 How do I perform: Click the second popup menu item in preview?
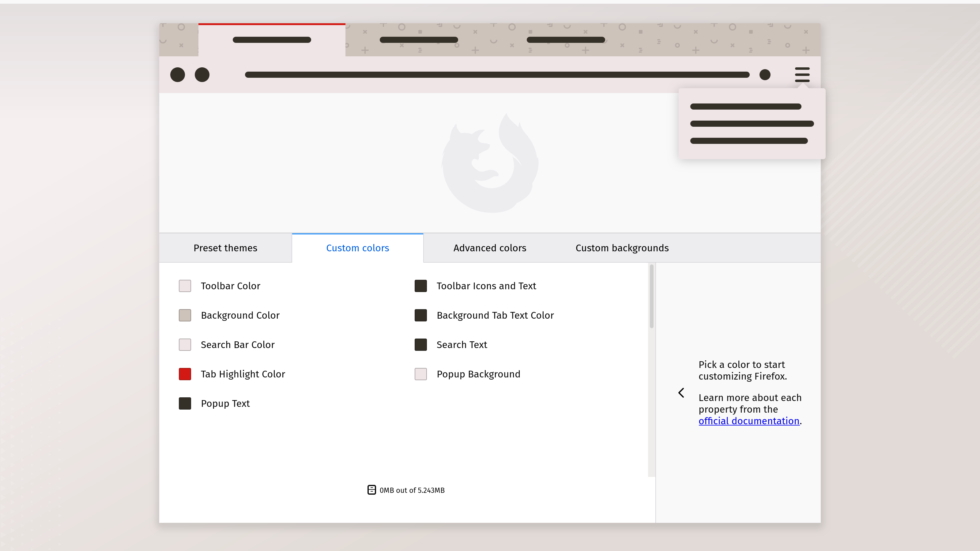(x=752, y=124)
